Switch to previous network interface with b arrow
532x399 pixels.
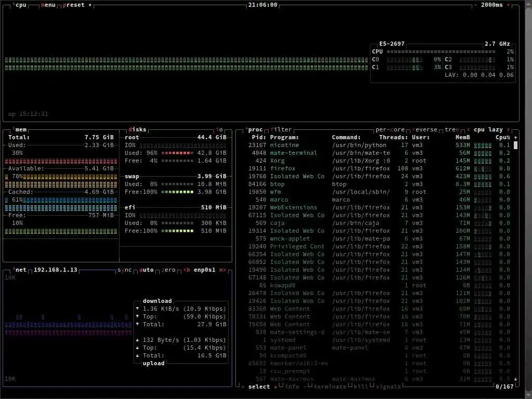click(187, 270)
